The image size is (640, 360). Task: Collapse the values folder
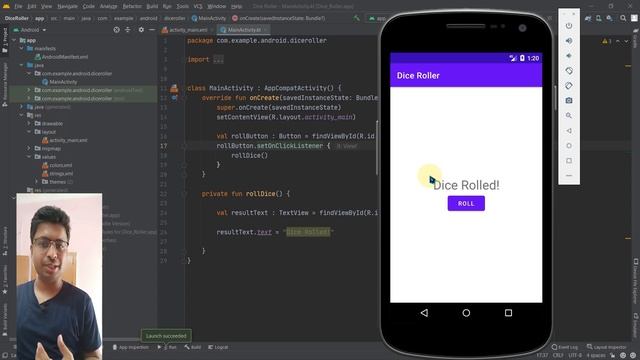(29, 157)
